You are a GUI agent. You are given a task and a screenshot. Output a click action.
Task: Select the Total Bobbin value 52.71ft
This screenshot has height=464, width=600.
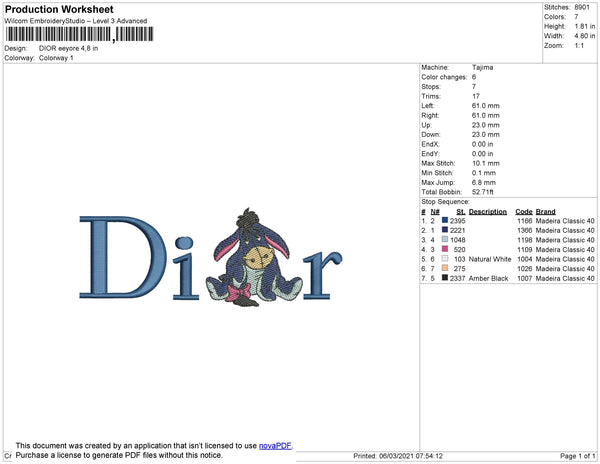coord(483,192)
